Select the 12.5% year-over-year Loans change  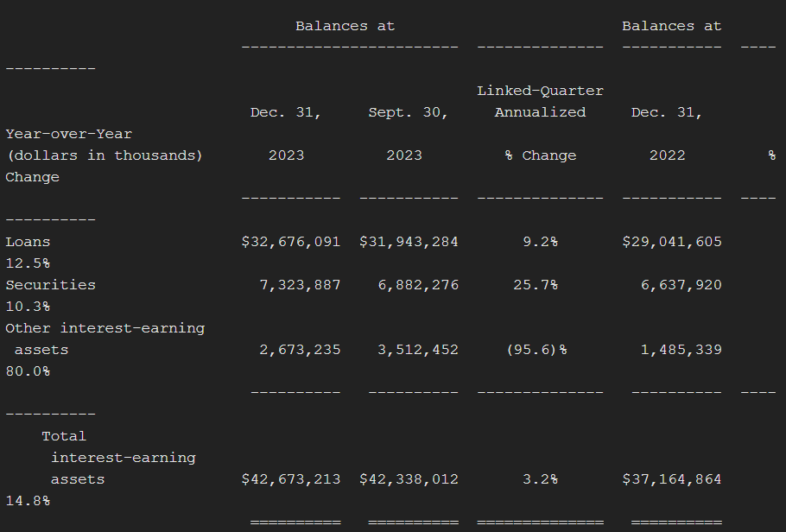(x=28, y=263)
